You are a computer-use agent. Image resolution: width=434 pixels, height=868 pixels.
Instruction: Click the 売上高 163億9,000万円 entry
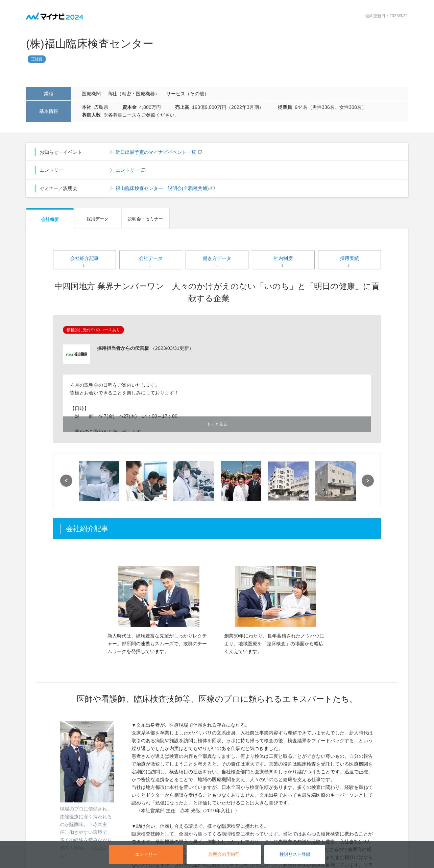point(219,107)
